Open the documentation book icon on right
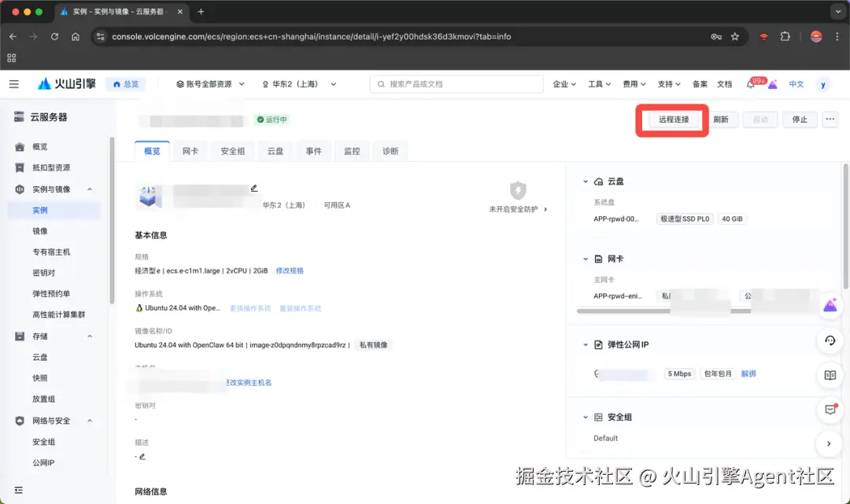Viewport: 850px width, 504px height. coord(830,375)
